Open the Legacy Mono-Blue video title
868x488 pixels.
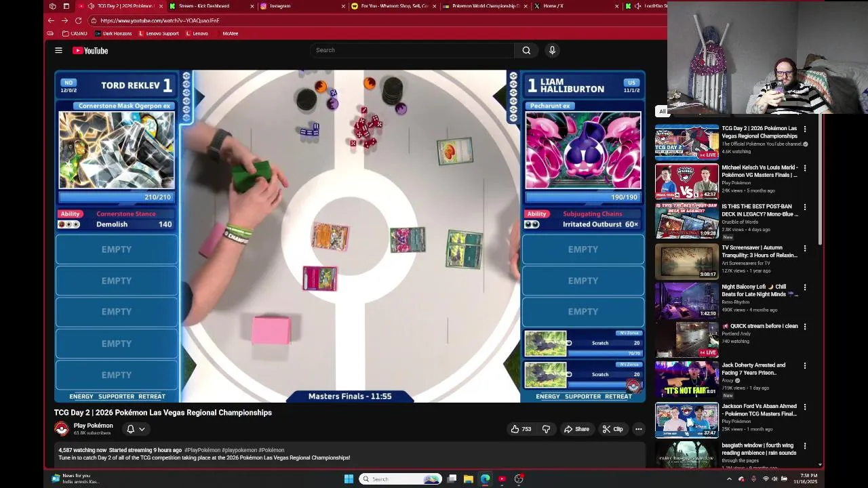[760, 210]
